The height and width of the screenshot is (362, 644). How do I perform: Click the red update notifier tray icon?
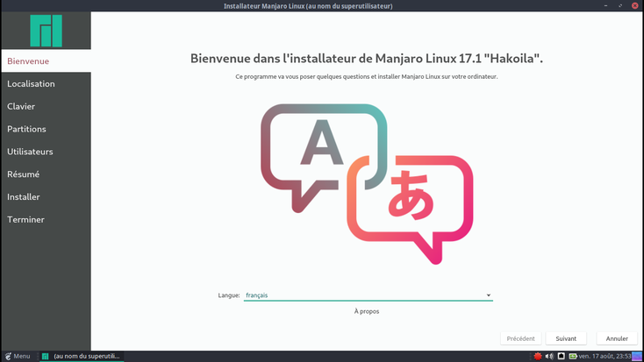pyautogui.click(x=538, y=356)
